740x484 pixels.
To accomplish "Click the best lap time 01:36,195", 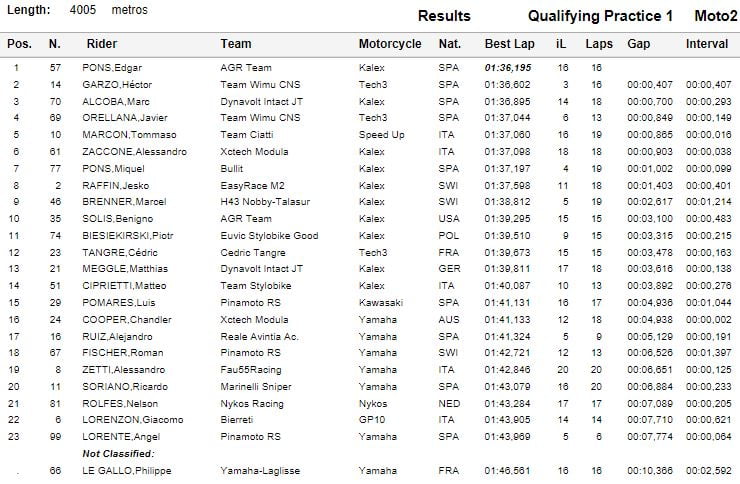I will [x=509, y=67].
